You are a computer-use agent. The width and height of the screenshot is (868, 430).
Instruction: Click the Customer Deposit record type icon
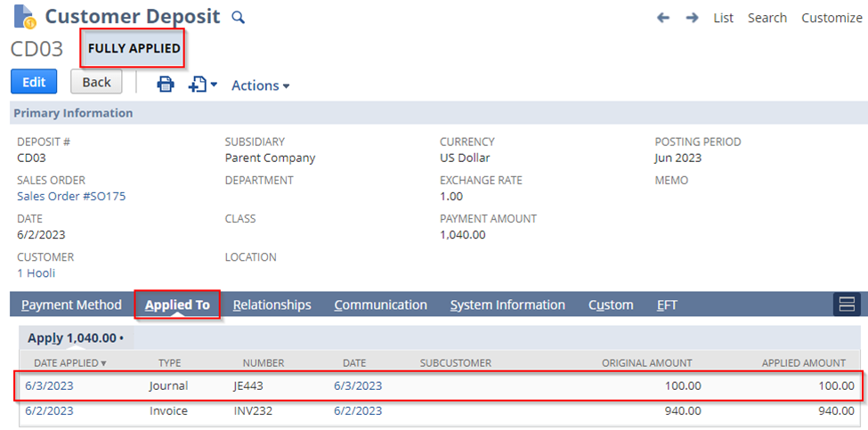[x=24, y=17]
